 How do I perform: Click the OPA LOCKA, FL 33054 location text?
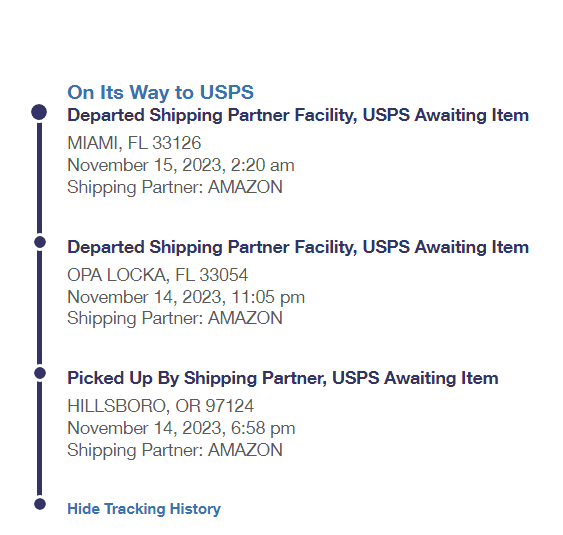click(158, 275)
